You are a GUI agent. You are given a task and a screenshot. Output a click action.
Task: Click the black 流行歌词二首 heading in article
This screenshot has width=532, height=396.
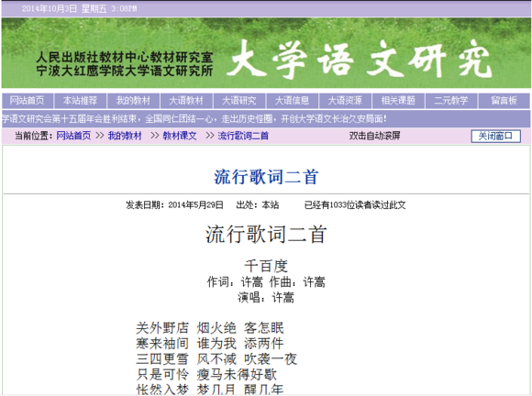point(266,234)
